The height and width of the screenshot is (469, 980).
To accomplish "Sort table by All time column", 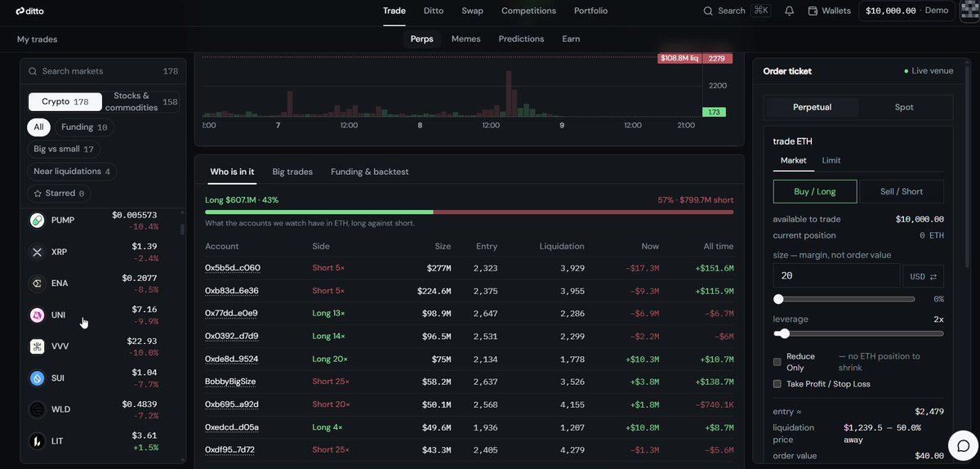I will (x=719, y=246).
